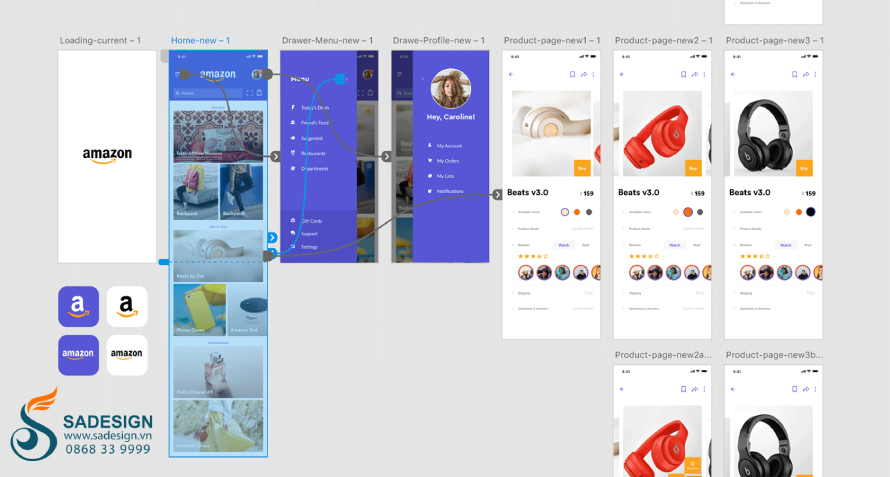Select the Home-new – 1 artboard label
The height and width of the screenshot is (477, 890).
pos(200,40)
